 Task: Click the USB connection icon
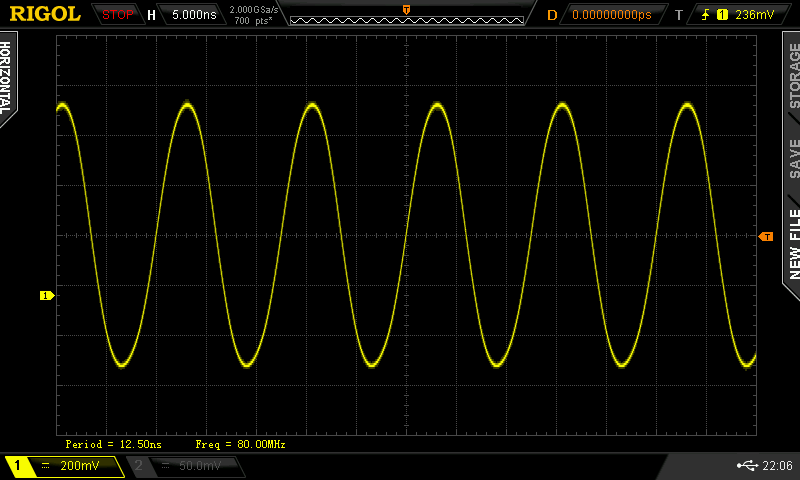(x=747, y=465)
